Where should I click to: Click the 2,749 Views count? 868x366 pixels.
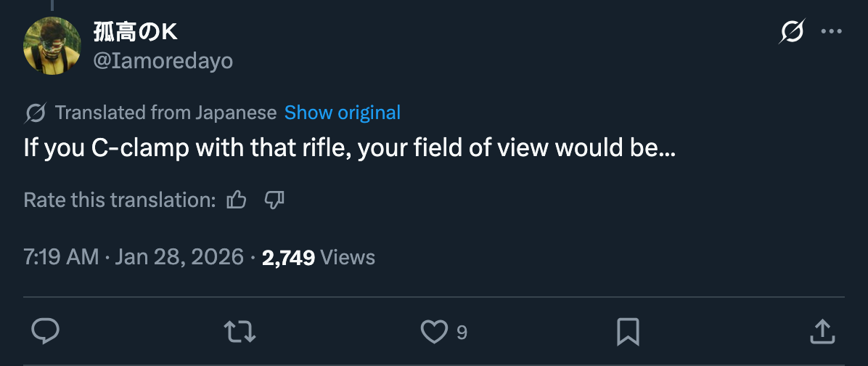click(319, 257)
